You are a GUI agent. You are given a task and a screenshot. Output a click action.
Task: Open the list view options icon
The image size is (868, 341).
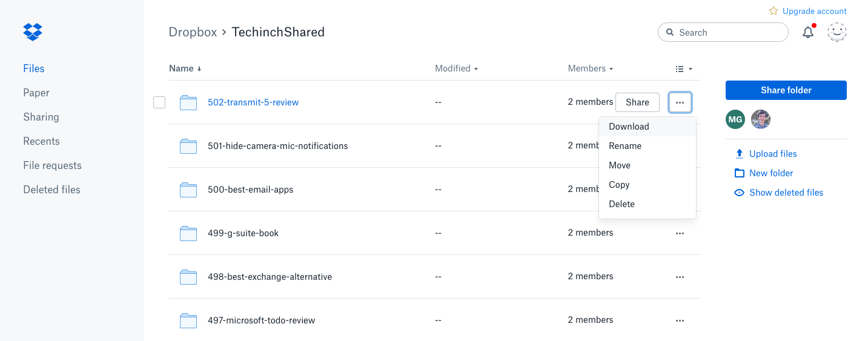(680, 69)
